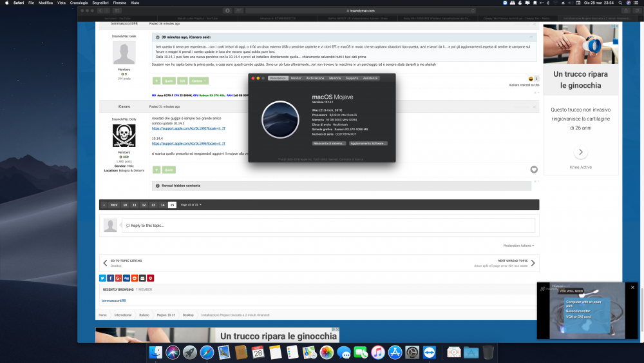Image resolution: width=644 pixels, height=363 pixels.
Task: Open the Apple menu
Action: pyautogui.click(x=6, y=3)
